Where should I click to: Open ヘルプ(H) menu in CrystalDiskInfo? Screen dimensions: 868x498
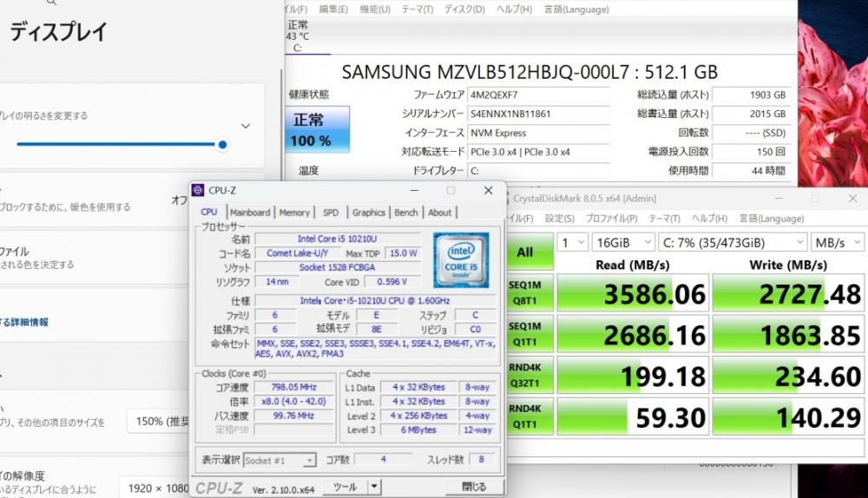pos(514,10)
